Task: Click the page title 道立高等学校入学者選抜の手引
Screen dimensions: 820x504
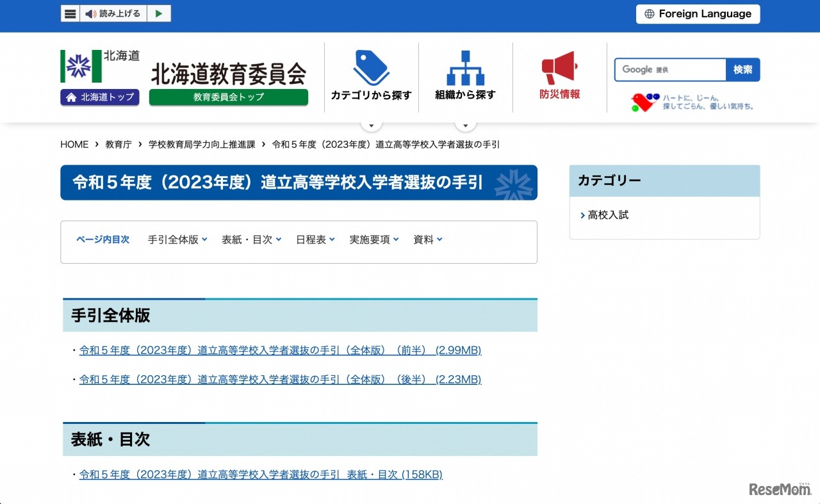Action: [278, 183]
